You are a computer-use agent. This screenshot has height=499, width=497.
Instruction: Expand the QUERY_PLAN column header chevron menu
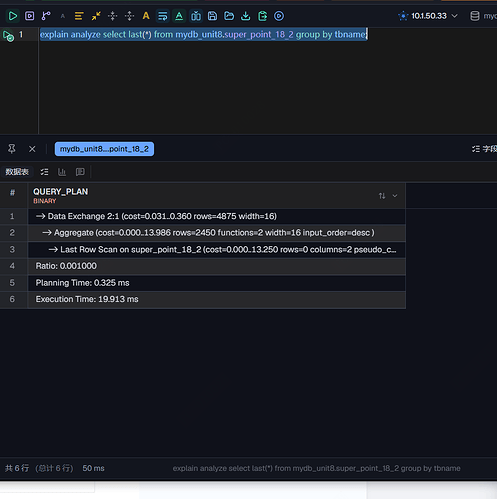(395, 196)
